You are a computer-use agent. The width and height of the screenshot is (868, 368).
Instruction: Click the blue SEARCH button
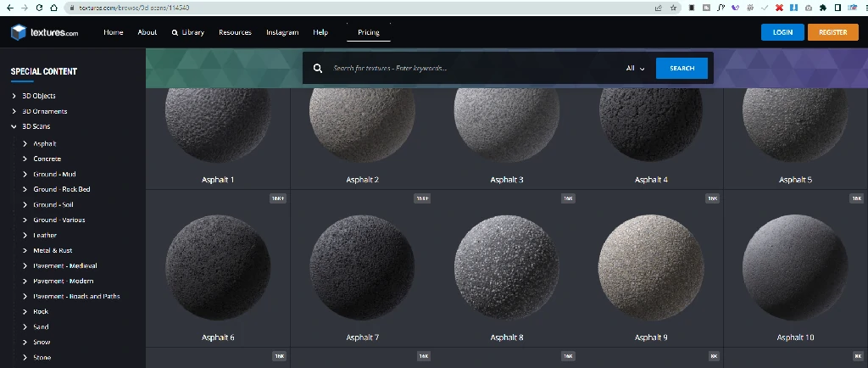pos(682,69)
